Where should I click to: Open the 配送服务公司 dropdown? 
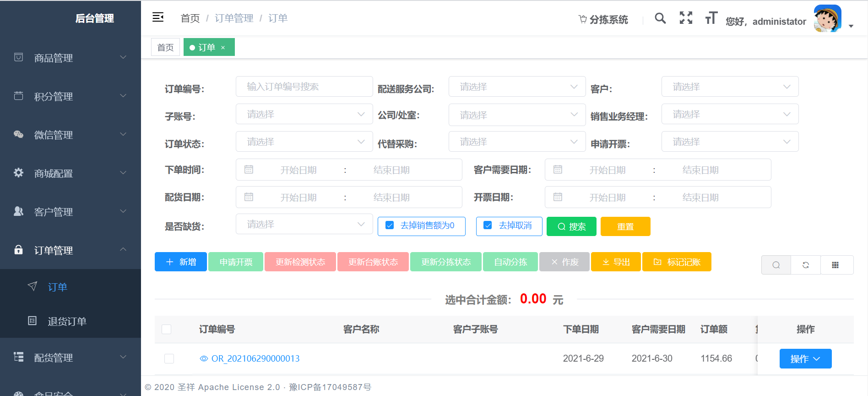pos(517,87)
